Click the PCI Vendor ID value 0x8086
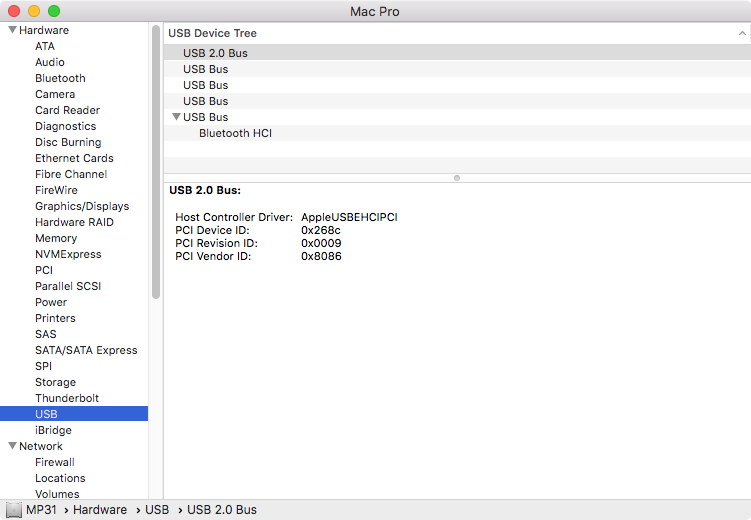Image resolution: width=751 pixels, height=520 pixels. click(321, 256)
